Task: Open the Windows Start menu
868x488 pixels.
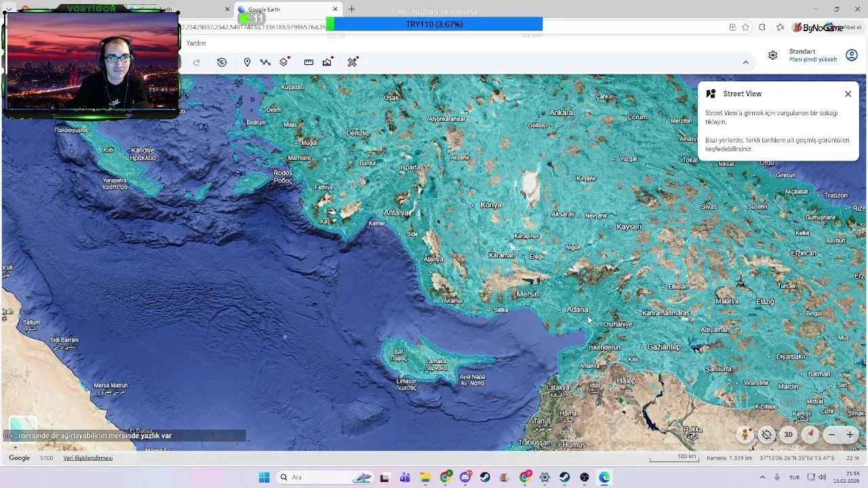Action: click(x=264, y=478)
